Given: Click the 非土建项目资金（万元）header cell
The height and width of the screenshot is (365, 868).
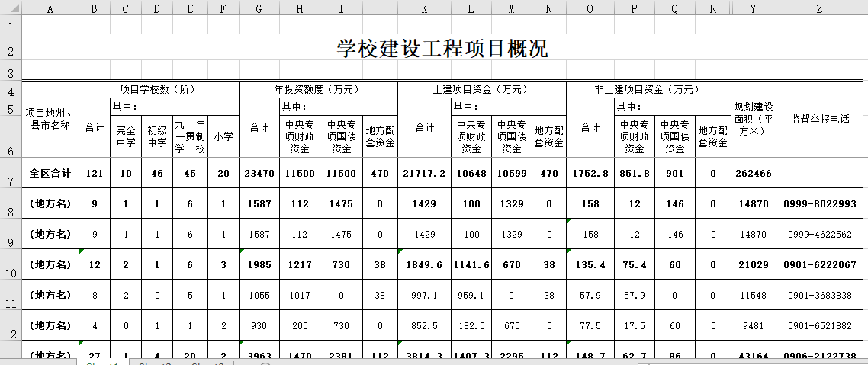Looking at the screenshot, I should click(648, 89).
